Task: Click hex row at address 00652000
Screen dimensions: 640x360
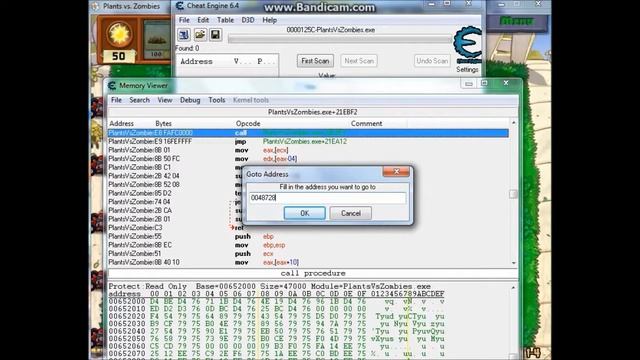Action: point(276,302)
